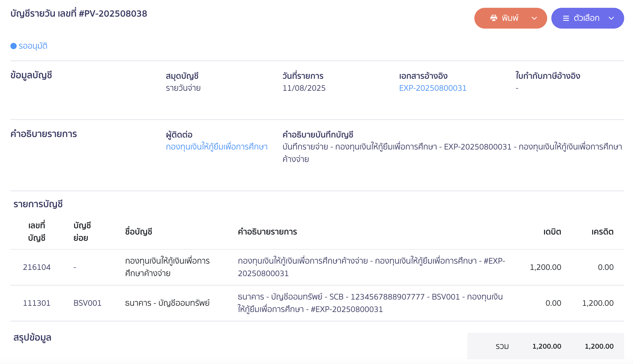Image resolution: width=633 pixels, height=364 pixels.
Task: Click the รออนุมัติ status text
Action: pos(33,46)
